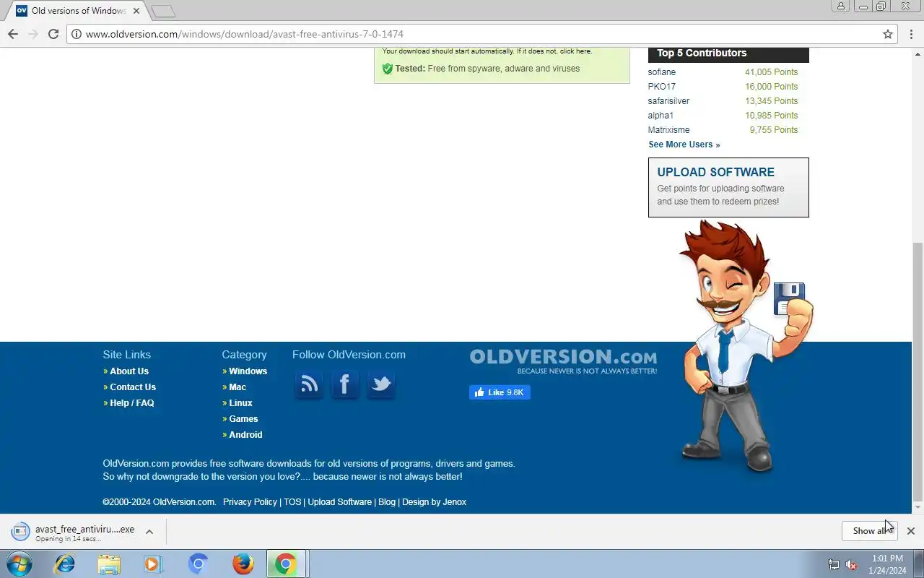Viewport: 924px width, 578px height.
Task: Open the Design by Jenox link
Action: (x=434, y=502)
